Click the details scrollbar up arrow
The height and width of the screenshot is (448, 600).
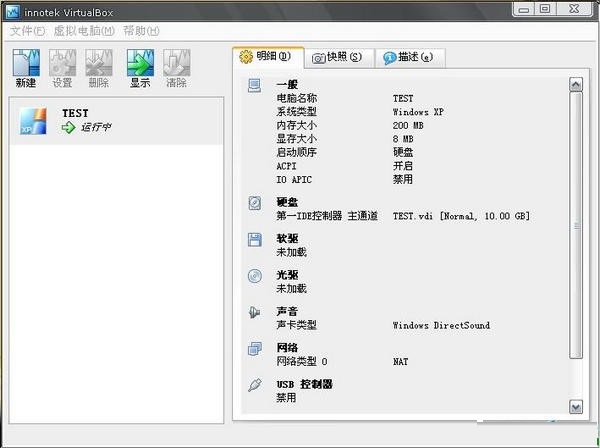click(576, 84)
